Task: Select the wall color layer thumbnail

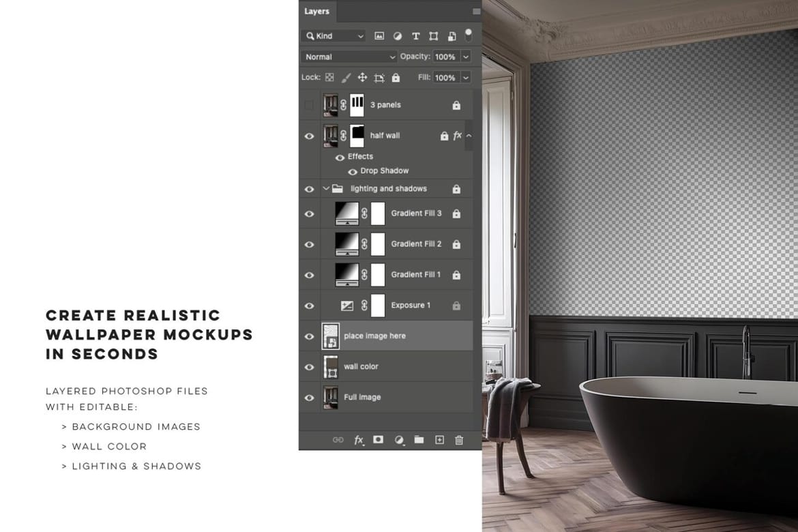Action: (331, 366)
